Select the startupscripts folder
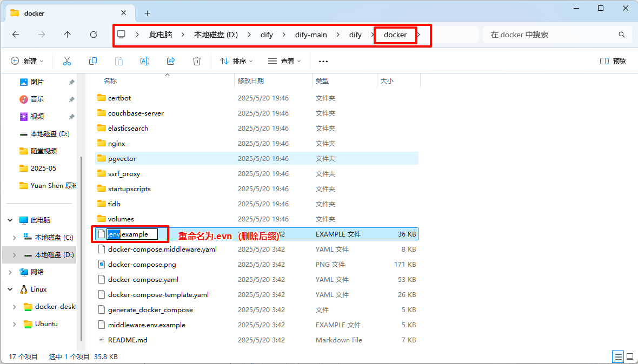The image size is (638, 364). point(257,188)
